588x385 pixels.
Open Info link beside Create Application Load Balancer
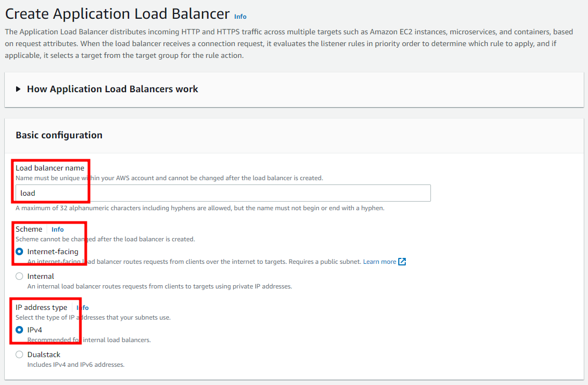point(240,17)
